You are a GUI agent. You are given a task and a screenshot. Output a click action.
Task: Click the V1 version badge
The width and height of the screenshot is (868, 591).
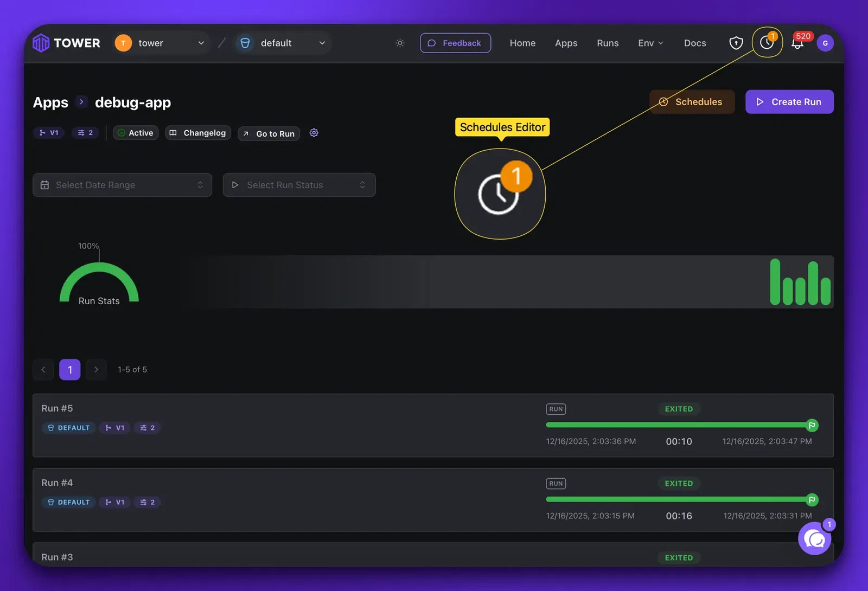pos(48,133)
